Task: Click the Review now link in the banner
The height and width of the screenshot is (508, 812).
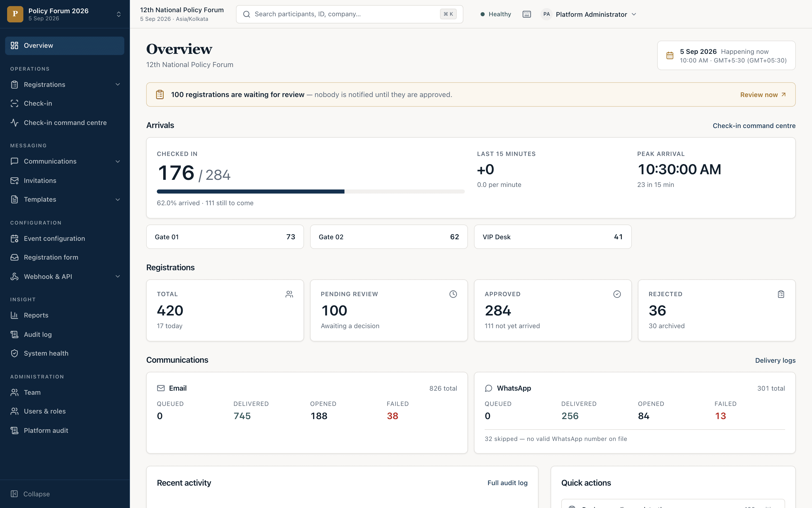Action: click(763, 95)
